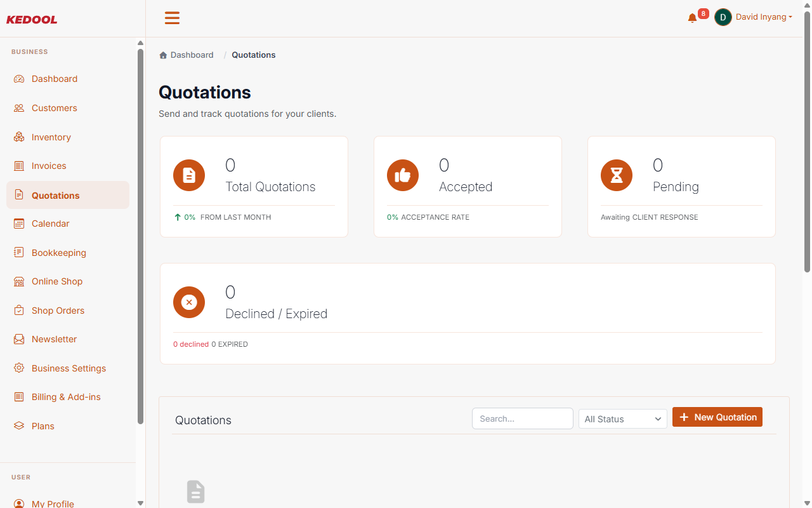Select Bookkeeping from sidebar menu

68,253
